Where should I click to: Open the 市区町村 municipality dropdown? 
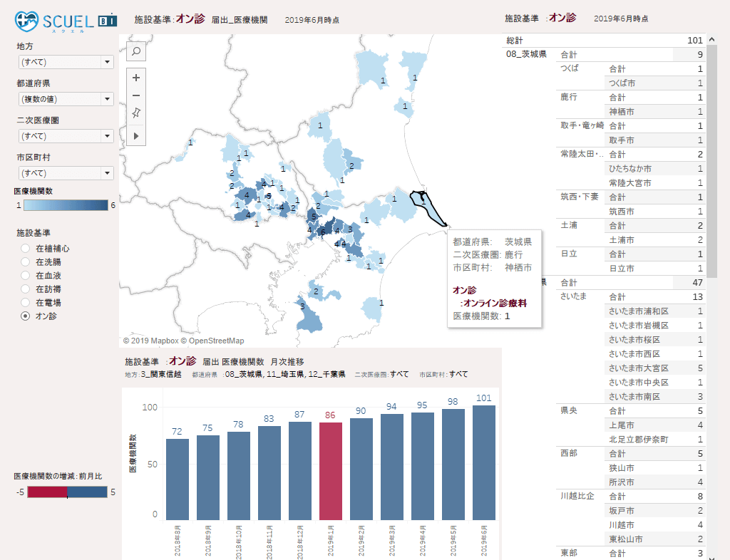click(65, 173)
